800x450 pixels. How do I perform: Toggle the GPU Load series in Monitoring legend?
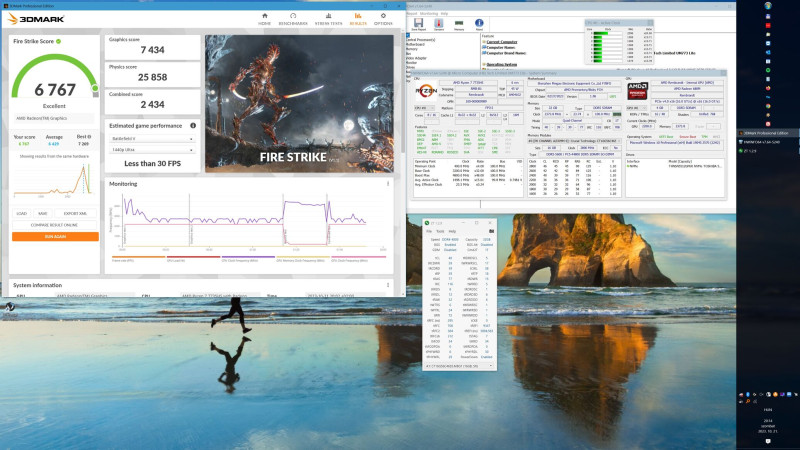(x=193, y=259)
